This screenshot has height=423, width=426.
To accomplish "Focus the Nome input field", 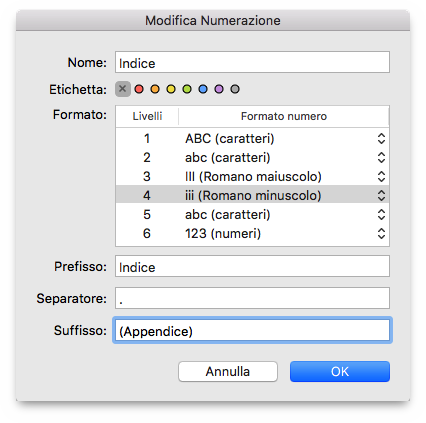I will [252, 62].
